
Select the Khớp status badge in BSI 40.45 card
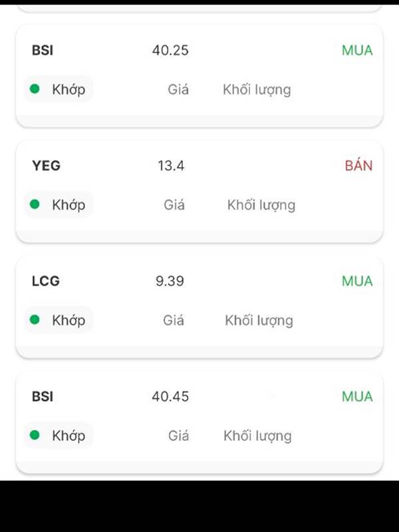pos(59,436)
